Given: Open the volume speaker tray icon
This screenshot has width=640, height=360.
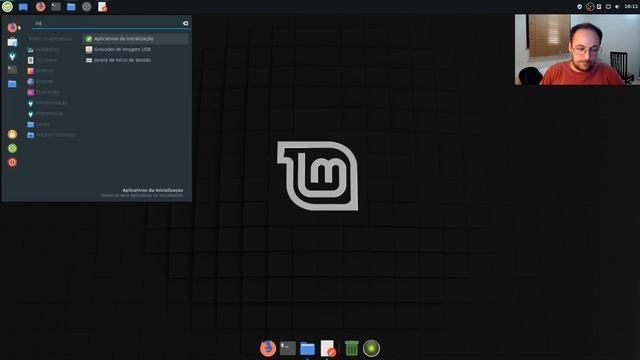Looking at the screenshot, I should 617,7.
